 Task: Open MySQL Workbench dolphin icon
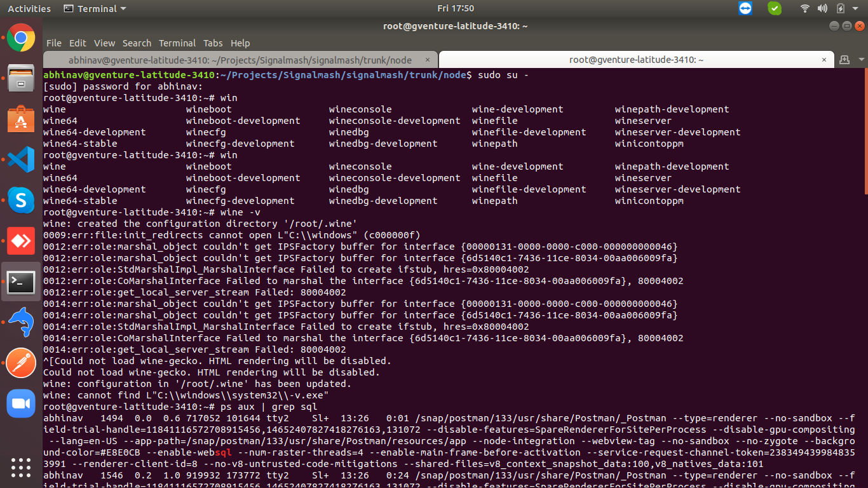point(21,322)
